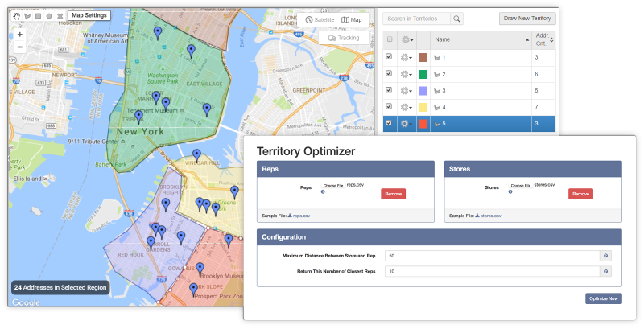Switch to Satellite map view
The height and width of the screenshot is (329, 644).
[x=320, y=19]
